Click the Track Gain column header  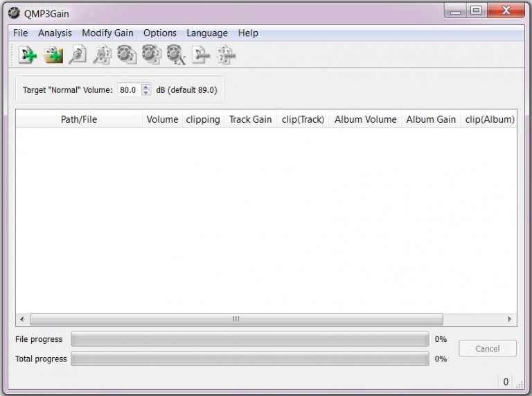tap(250, 119)
